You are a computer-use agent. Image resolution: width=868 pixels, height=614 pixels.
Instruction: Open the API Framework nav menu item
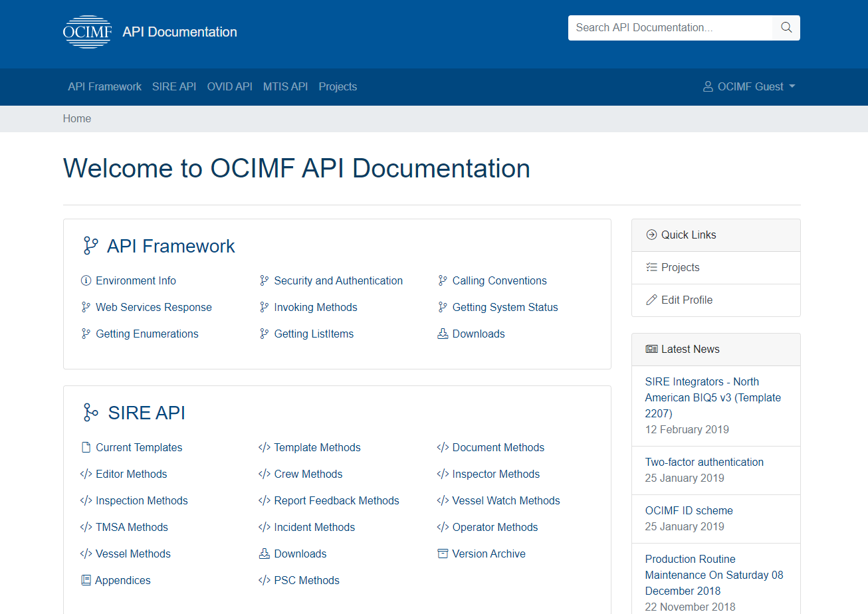(104, 86)
